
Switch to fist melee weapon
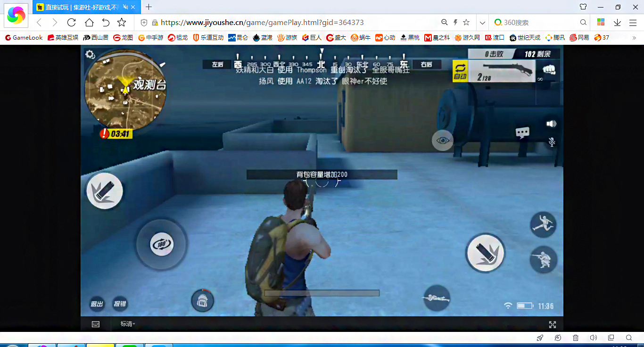pos(549,70)
